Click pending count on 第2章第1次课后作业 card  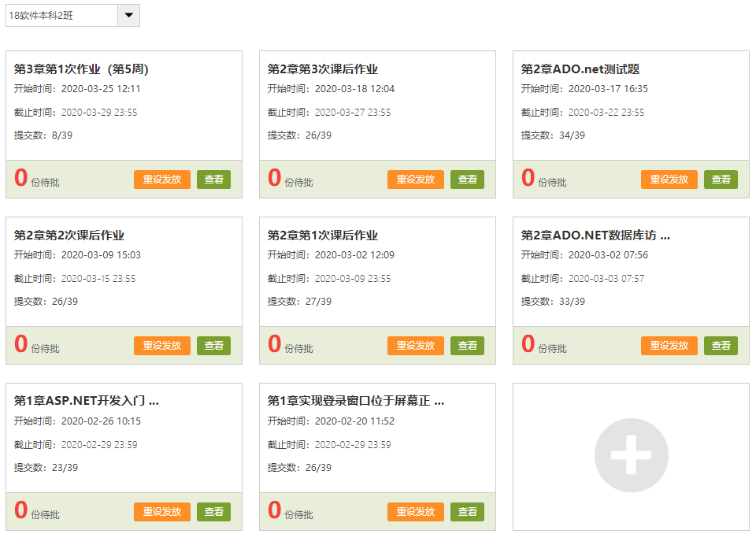[x=275, y=344]
